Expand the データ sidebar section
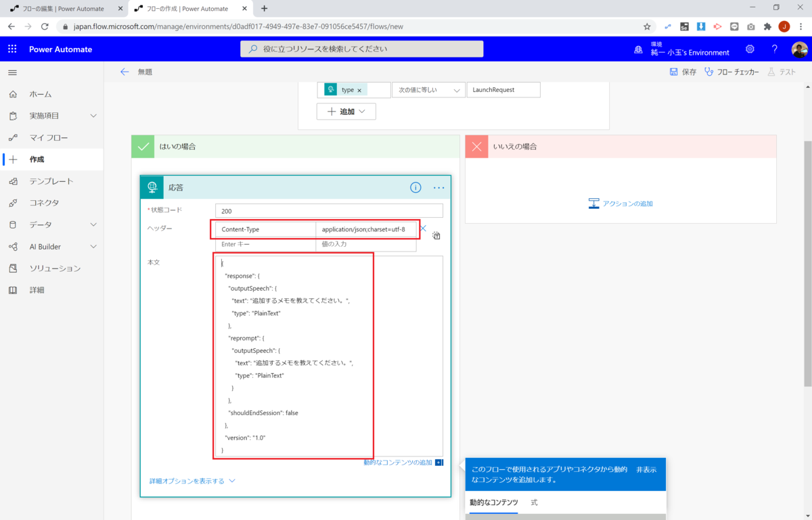The height and width of the screenshot is (520, 812). [x=93, y=224]
